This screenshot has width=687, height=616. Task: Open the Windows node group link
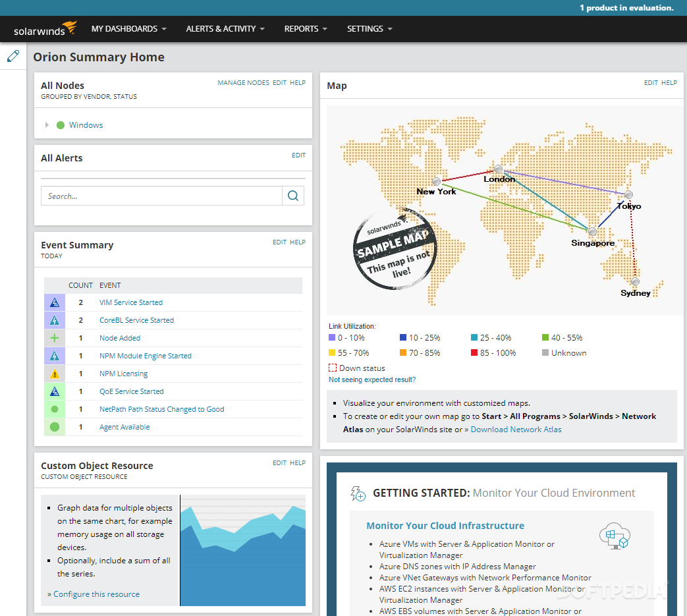pos(86,125)
